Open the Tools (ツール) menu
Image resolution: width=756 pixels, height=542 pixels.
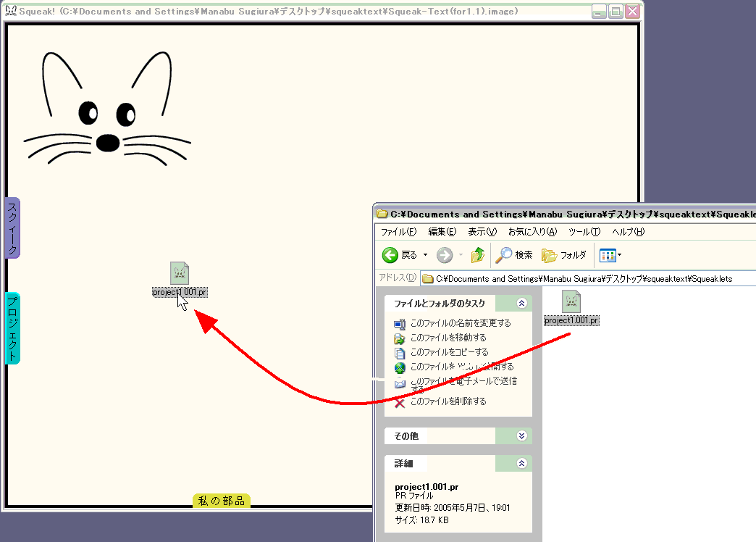[584, 232]
